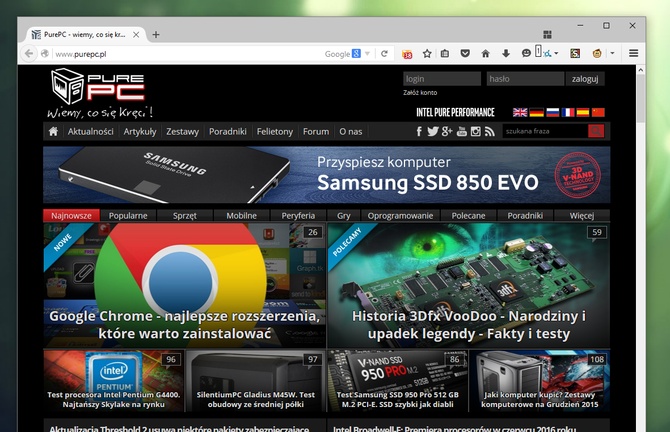The image size is (670, 432).
Task: Select the Najnowsze tab
Action: [71, 215]
